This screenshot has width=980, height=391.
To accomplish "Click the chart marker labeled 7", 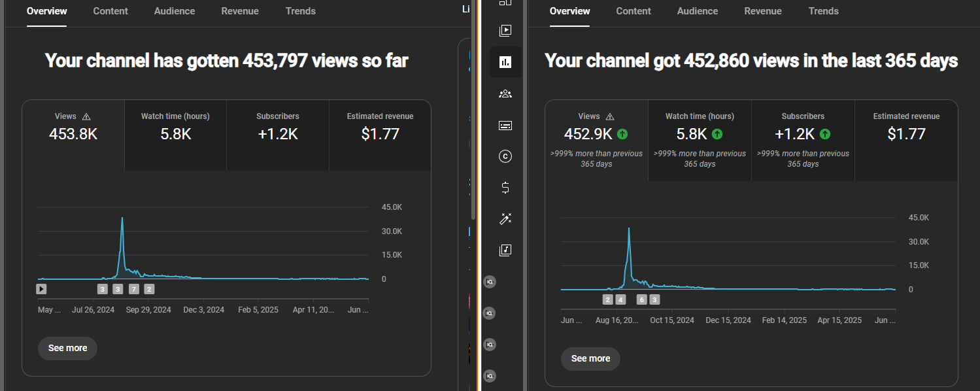I will 134,289.
